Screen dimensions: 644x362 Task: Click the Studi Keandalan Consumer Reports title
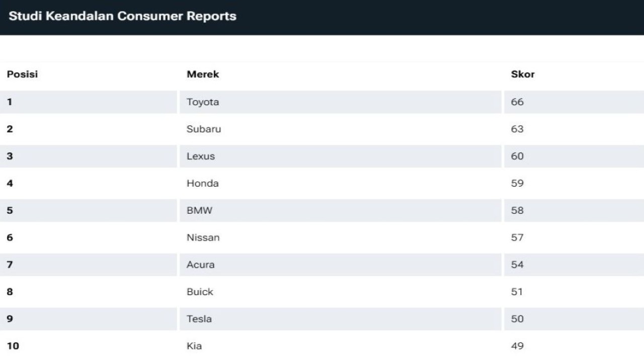pyautogui.click(x=122, y=16)
